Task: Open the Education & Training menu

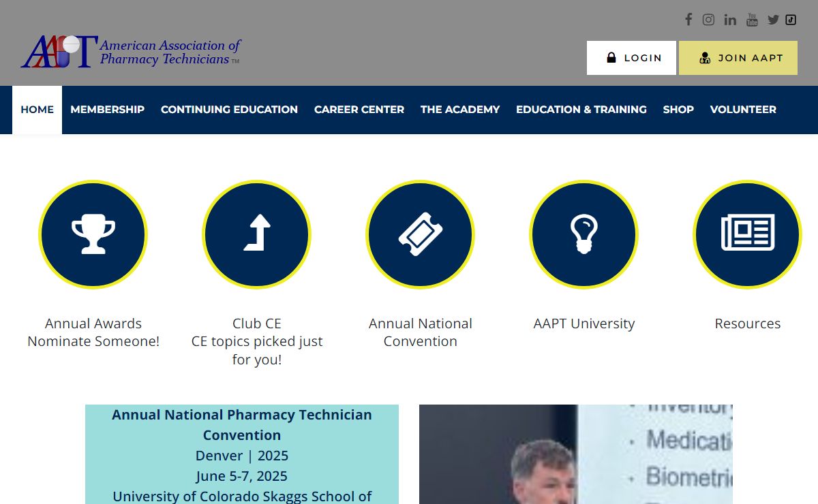Action: [581, 110]
